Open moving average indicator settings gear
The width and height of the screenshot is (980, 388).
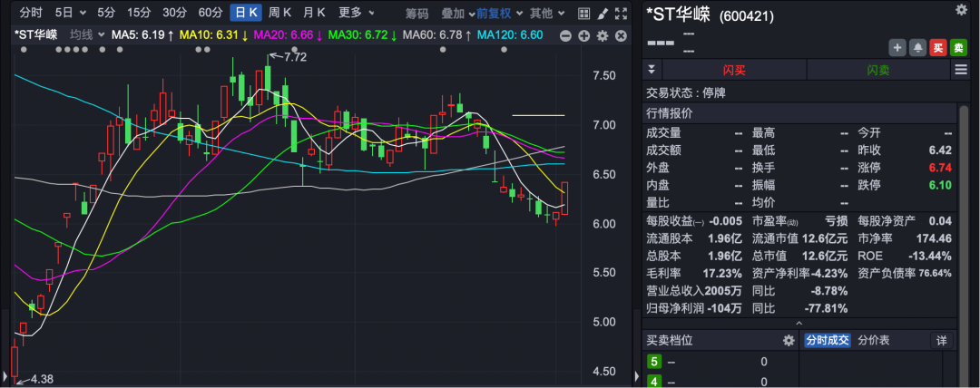(x=602, y=35)
